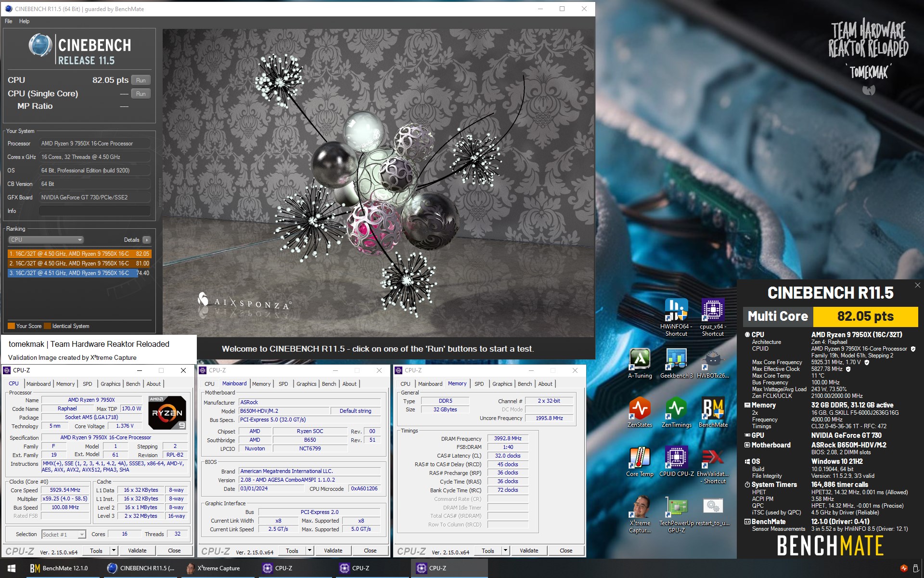Screen dimensions: 924x578
Task: Click Validate in the CPU tab window
Action: coord(137,551)
